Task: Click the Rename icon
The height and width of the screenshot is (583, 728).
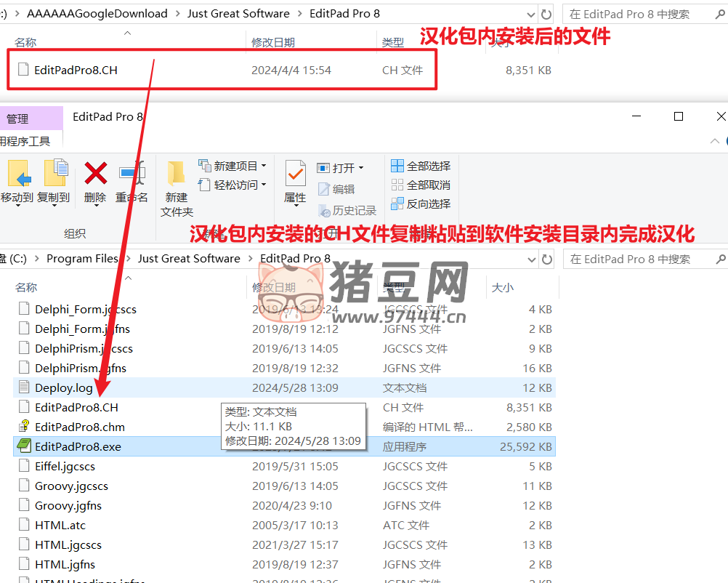Action: pyautogui.click(x=132, y=174)
